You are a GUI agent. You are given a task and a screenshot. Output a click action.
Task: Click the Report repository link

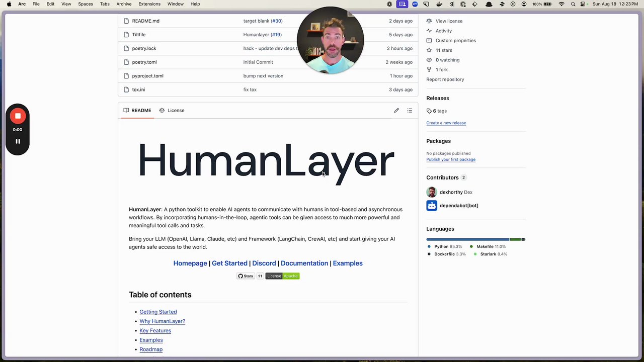pos(445,79)
